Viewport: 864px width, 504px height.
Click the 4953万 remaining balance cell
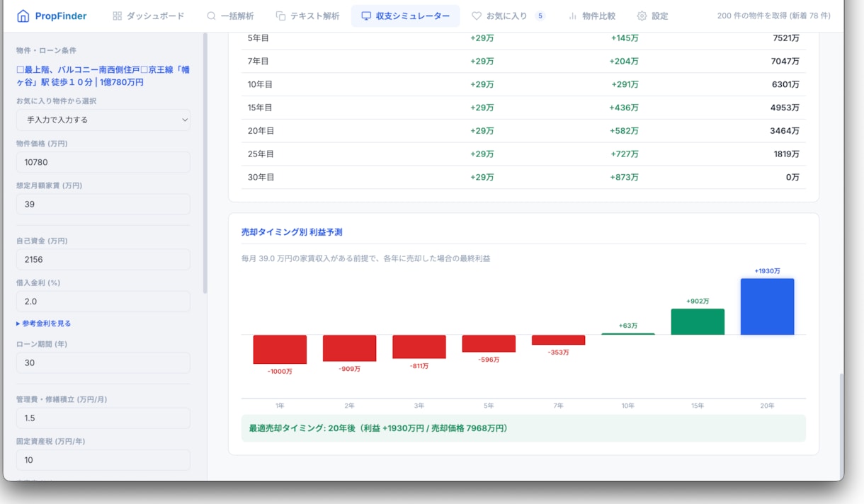tap(785, 108)
